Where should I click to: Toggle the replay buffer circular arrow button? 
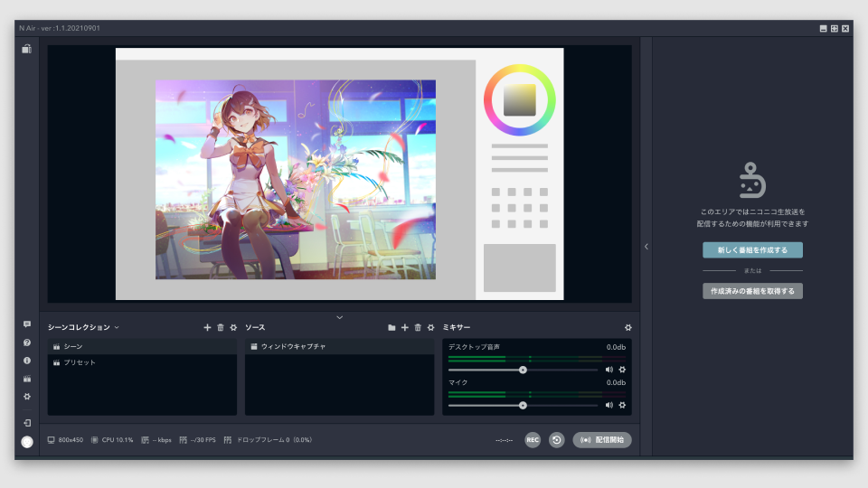[556, 440]
